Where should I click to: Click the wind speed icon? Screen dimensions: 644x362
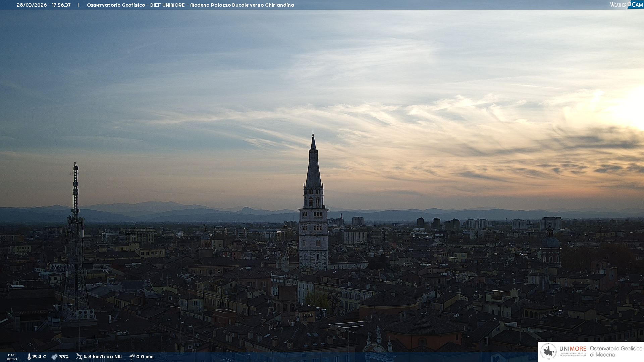[79, 357]
